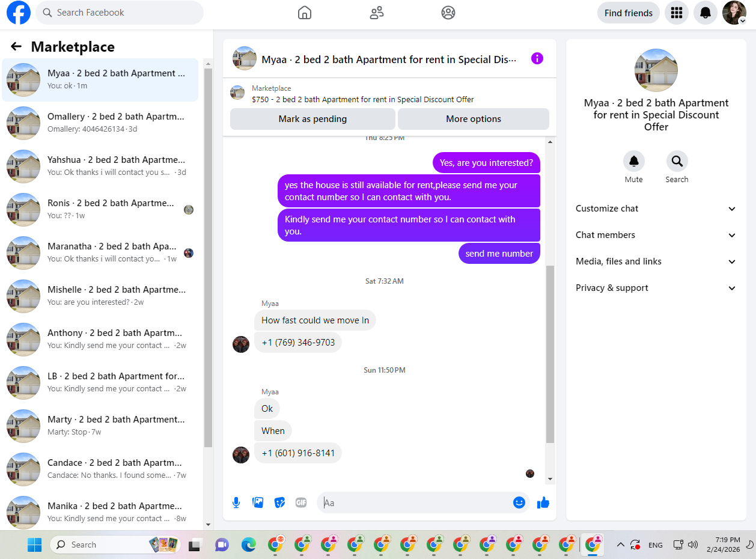Open conversation info purple icon

click(x=537, y=58)
